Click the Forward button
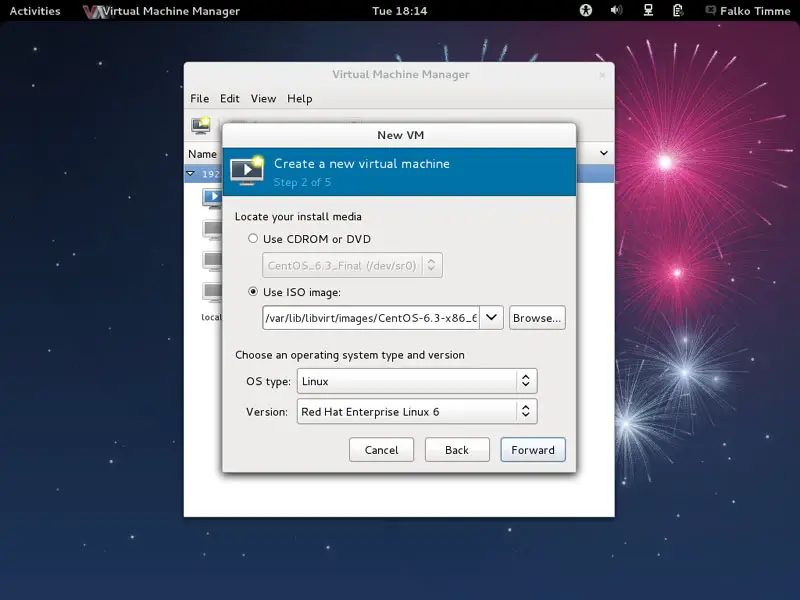The width and height of the screenshot is (800, 600). pos(533,449)
